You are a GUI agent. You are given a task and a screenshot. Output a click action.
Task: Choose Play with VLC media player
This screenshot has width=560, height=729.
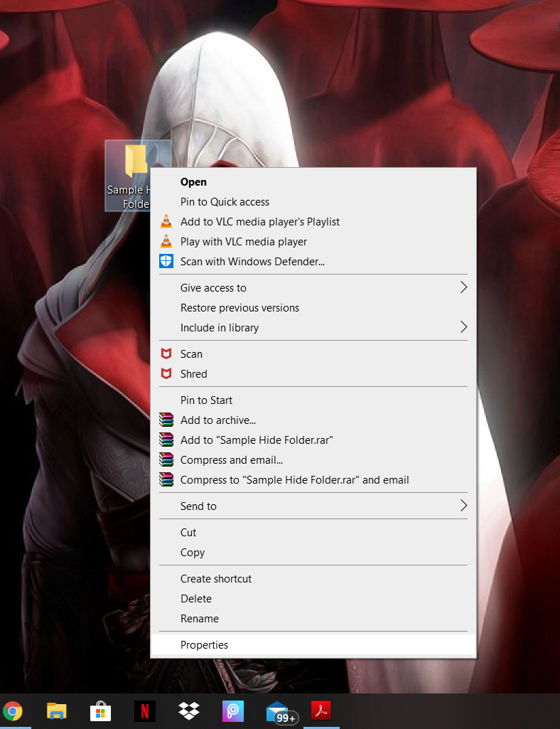point(313,242)
